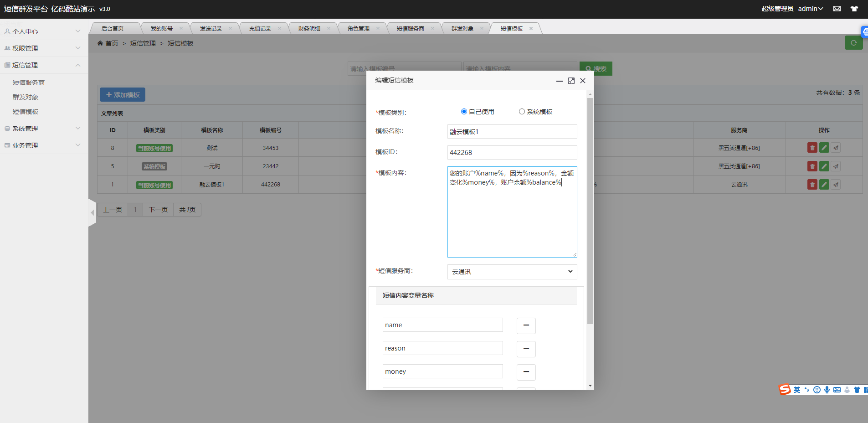Collapse the left sidebar with arrow handle
This screenshot has width=868, height=423.
(92, 212)
